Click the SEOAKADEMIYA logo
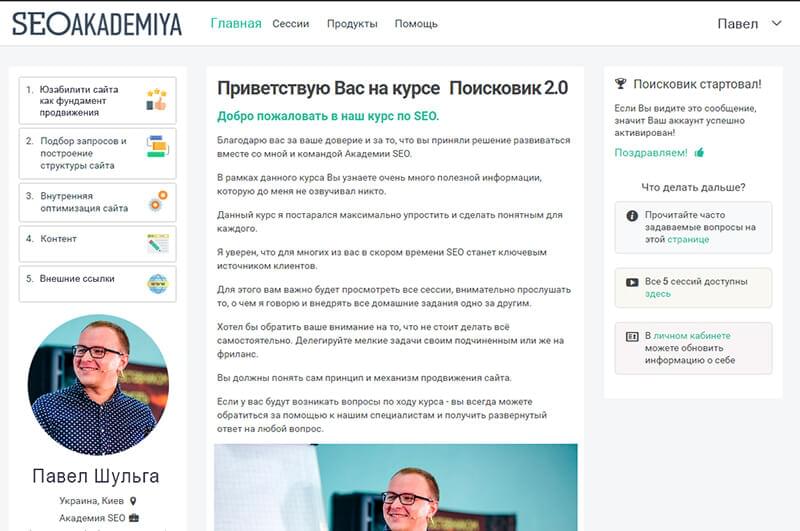 tap(97, 23)
